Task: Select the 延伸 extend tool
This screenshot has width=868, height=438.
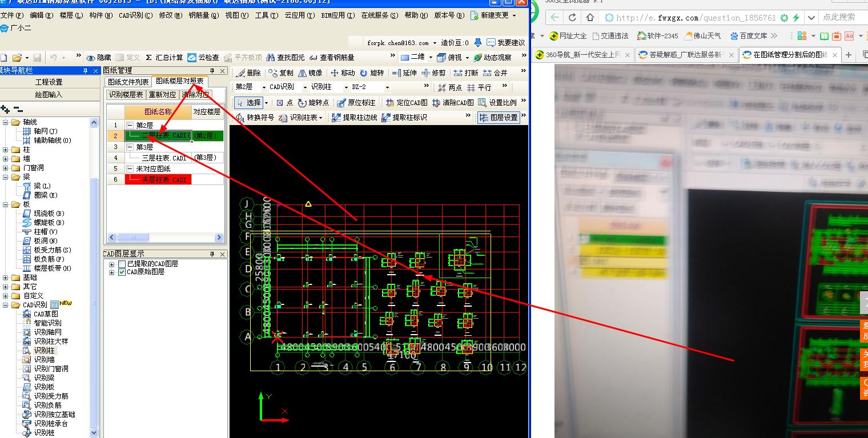Action: (x=404, y=73)
